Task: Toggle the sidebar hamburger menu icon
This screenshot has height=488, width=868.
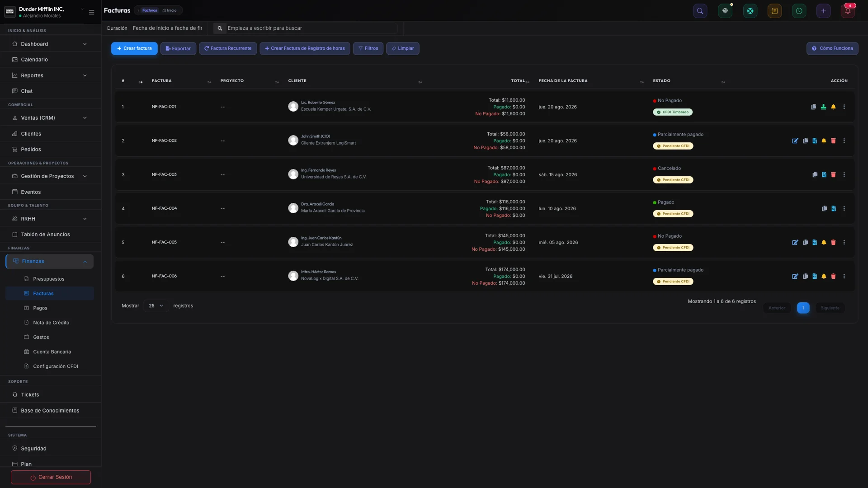Action: pyautogui.click(x=91, y=12)
